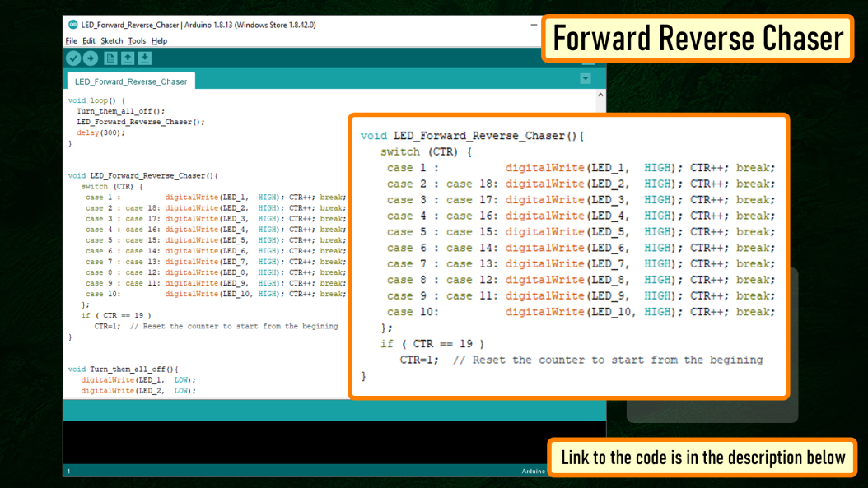The height and width of the screenshot is (488, 868).
Task: Open the tab options dropdown arrow
Action: [586, 78]
